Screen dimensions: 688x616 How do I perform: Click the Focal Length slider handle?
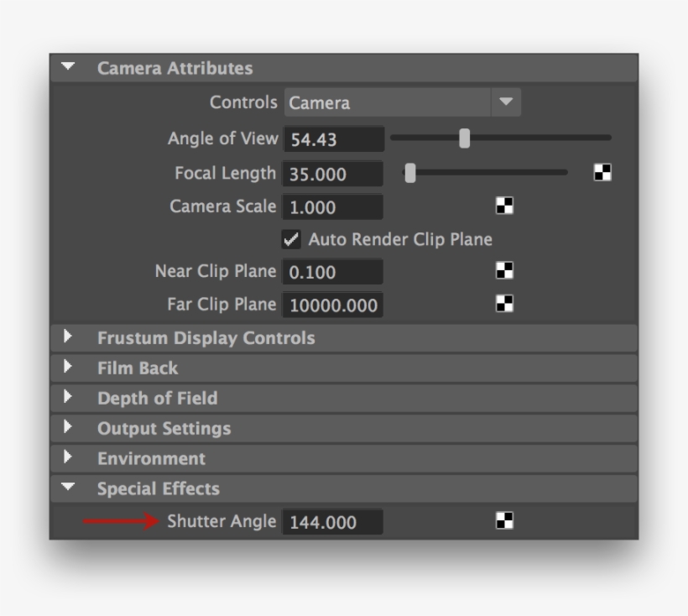(x=409, y=173)
